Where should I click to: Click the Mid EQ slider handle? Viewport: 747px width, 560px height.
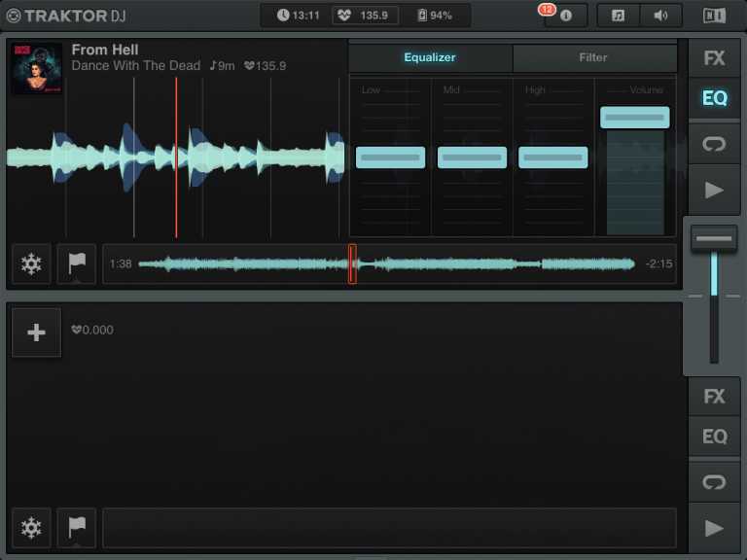[472, 157]
